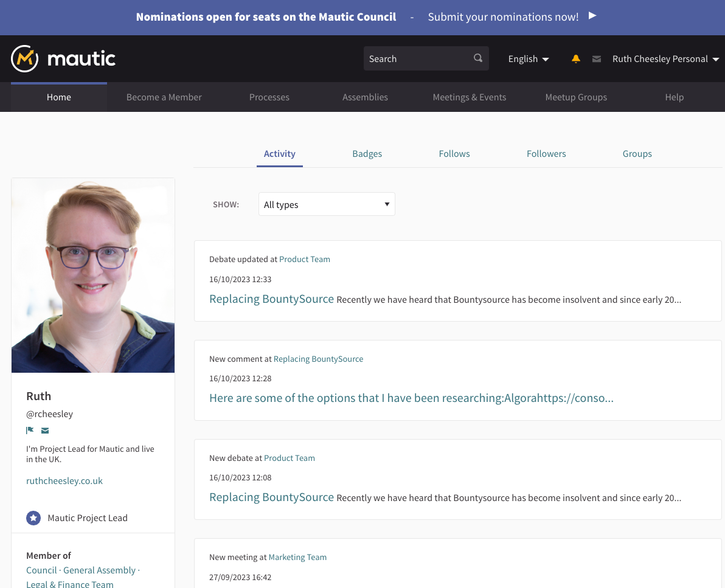Open the All types filter dropdown
This screenshot has width=725, height=588.
point(327,204)
